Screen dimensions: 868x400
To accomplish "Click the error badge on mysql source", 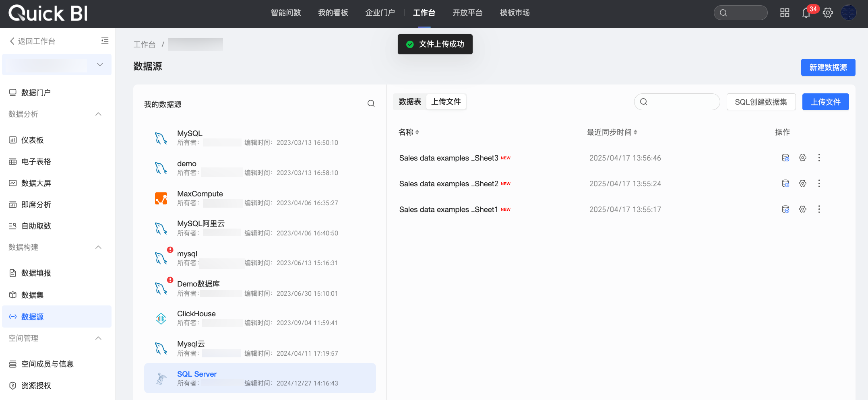I will (170, 250).
